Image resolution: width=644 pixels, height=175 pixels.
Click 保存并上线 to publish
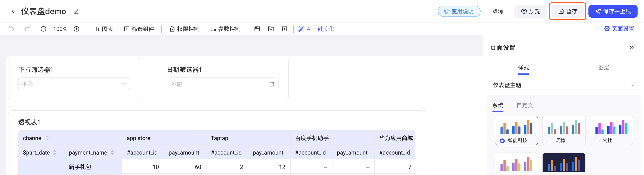(x=613, y=11)
